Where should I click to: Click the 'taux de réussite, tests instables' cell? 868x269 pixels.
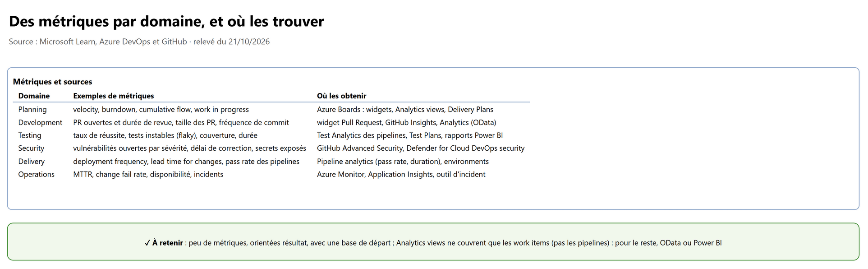(165, 135)
